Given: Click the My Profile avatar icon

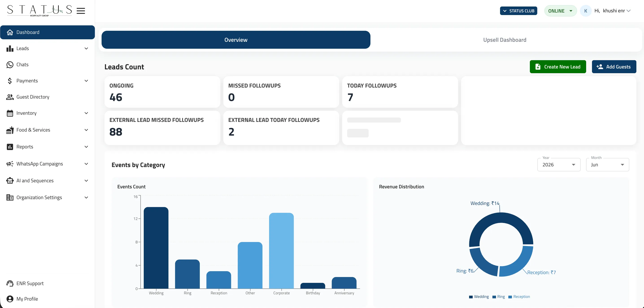Looking at the screenshot, I should pyautogui.click(x=10, y=299).
